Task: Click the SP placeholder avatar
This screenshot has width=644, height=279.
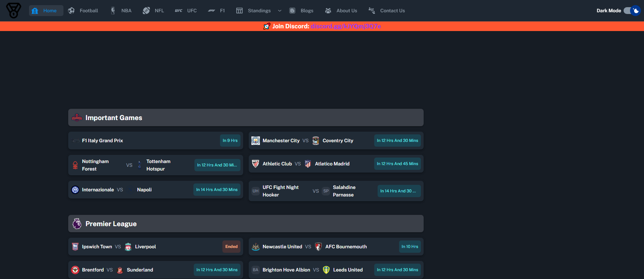Action: 326,191
